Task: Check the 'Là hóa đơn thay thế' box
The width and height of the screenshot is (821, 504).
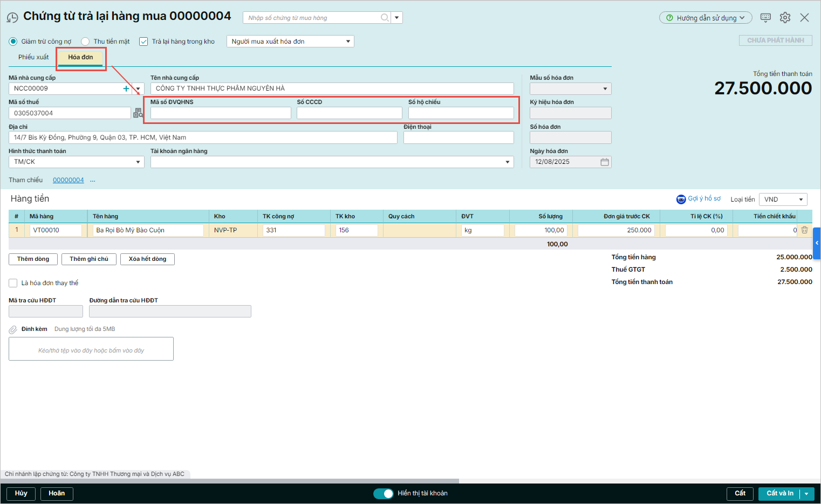Action: [x=13, y=283]
